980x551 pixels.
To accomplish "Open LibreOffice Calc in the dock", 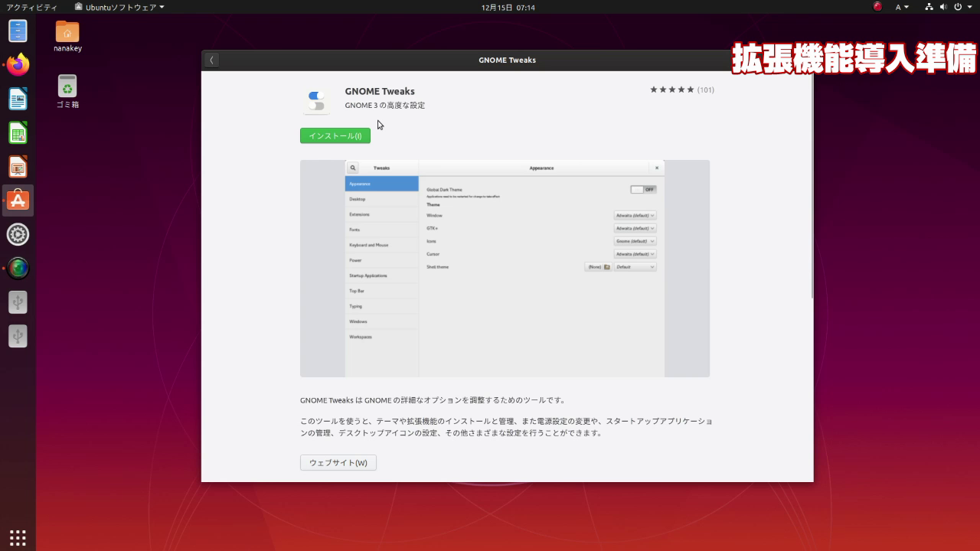I will click(18, 133).
